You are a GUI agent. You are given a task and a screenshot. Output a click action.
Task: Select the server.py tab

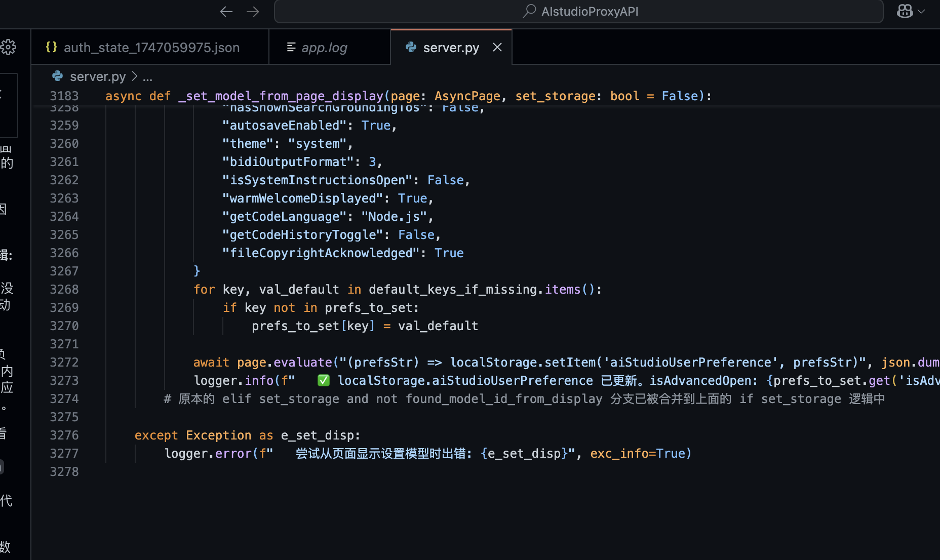451,48
